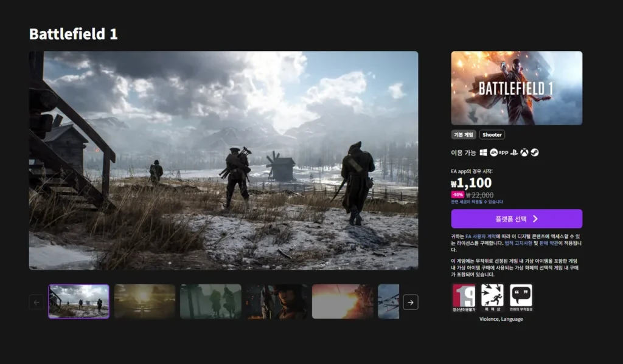
Task: Select the sunlit biplane screenshot thumbnail
Action: (145, 301)
